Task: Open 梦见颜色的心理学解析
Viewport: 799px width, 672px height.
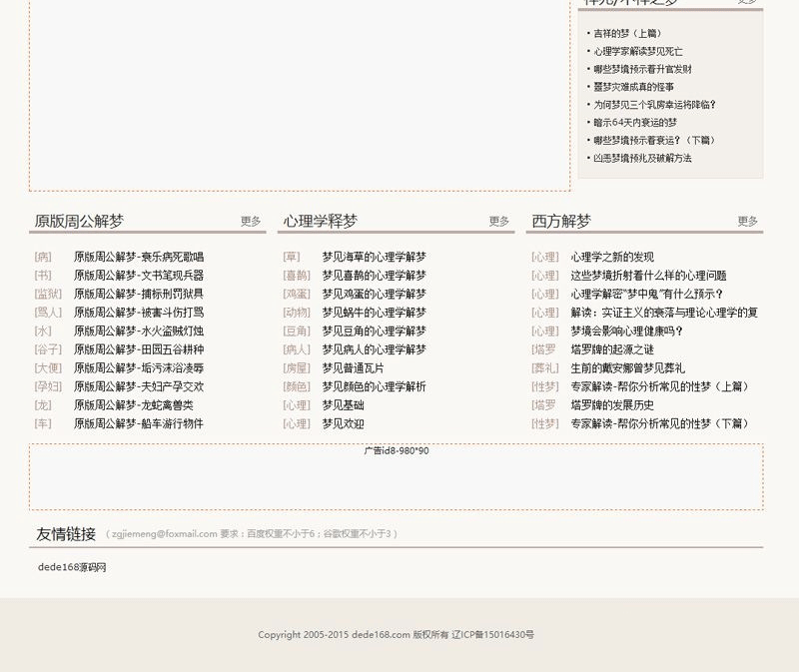Action: (374, 386)
